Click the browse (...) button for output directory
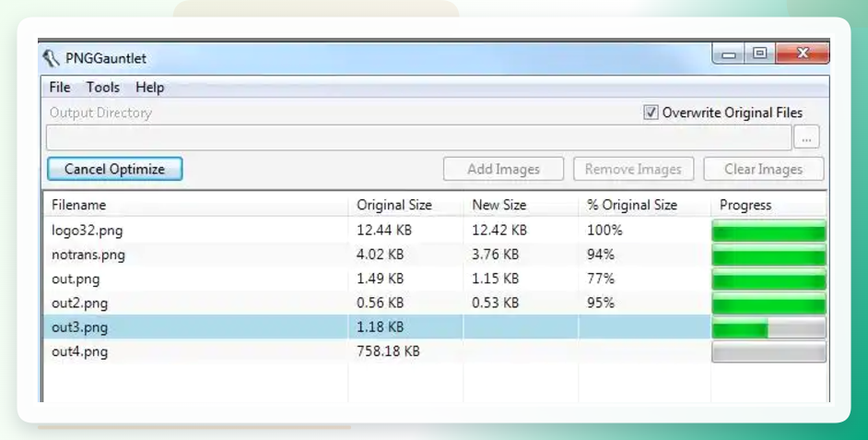This screenshot has height=440, width=868. (x=806, y=137)
